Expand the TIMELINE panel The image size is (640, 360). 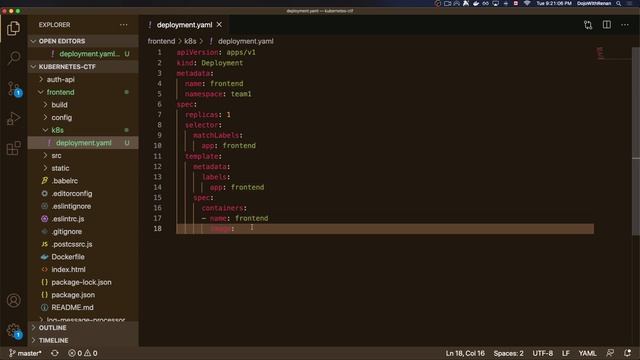[83, 340]
